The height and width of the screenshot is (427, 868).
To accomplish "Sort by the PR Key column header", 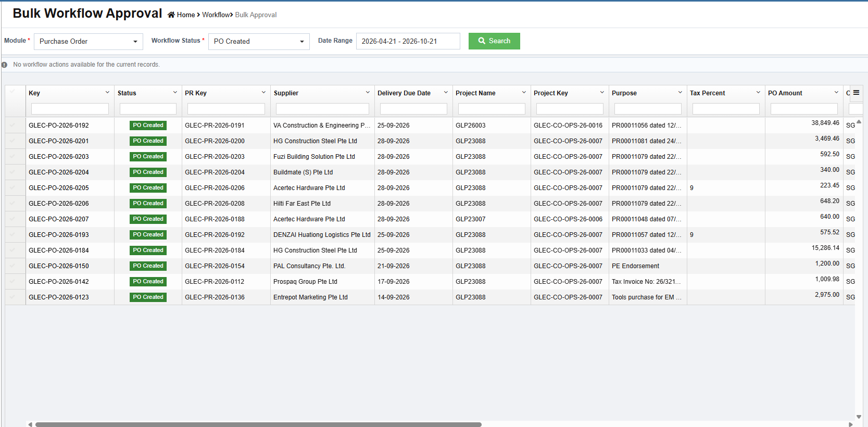I will [x=196, y=93].
